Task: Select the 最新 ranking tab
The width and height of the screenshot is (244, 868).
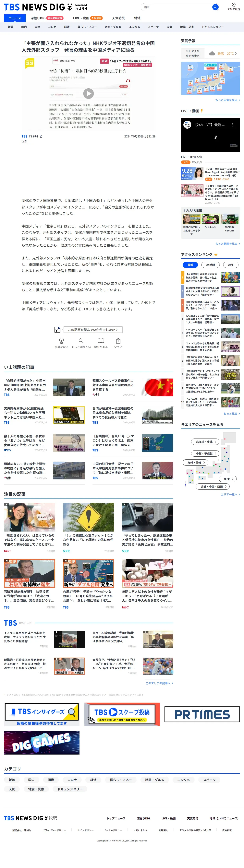Action: 190,265
